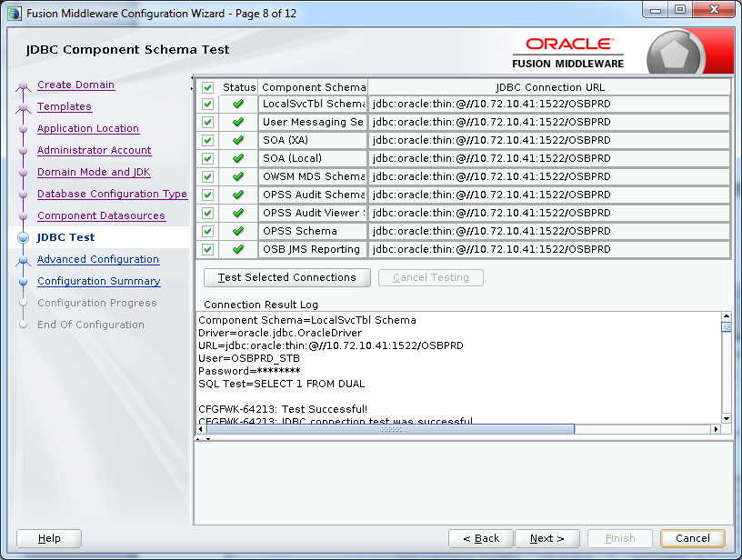
Task: Click the green status checkmark for LocalSvcTbl Schema
Action: click(x=238, y=104)
